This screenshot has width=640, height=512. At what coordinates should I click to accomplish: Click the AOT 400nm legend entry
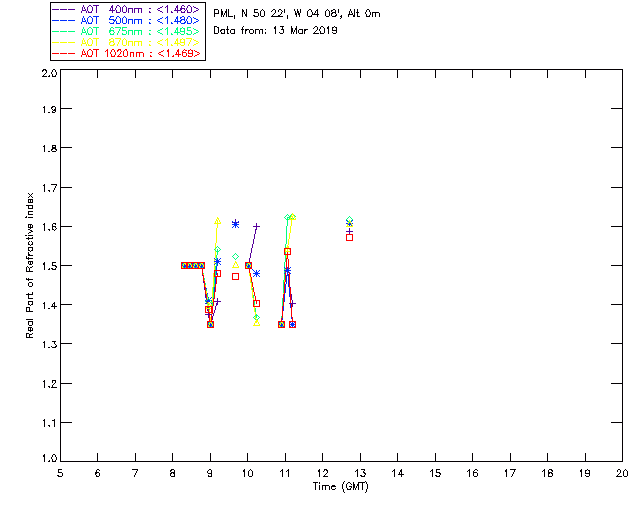[x=127, y=9]
